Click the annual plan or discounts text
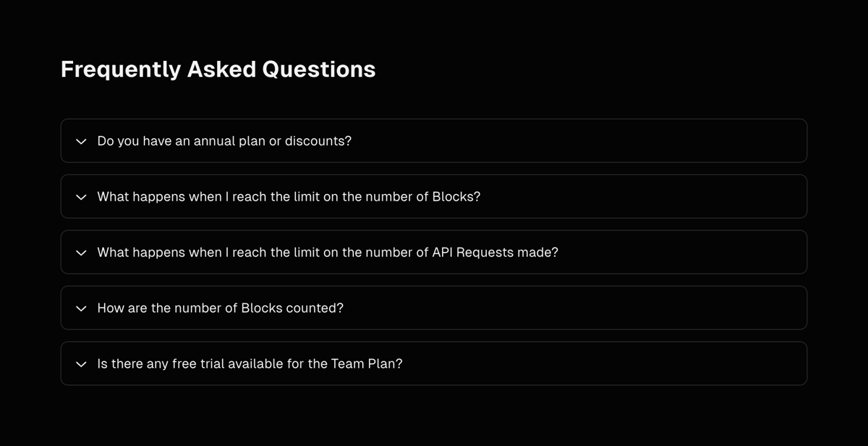Viewport: 868px width, 446px height. 224,141
